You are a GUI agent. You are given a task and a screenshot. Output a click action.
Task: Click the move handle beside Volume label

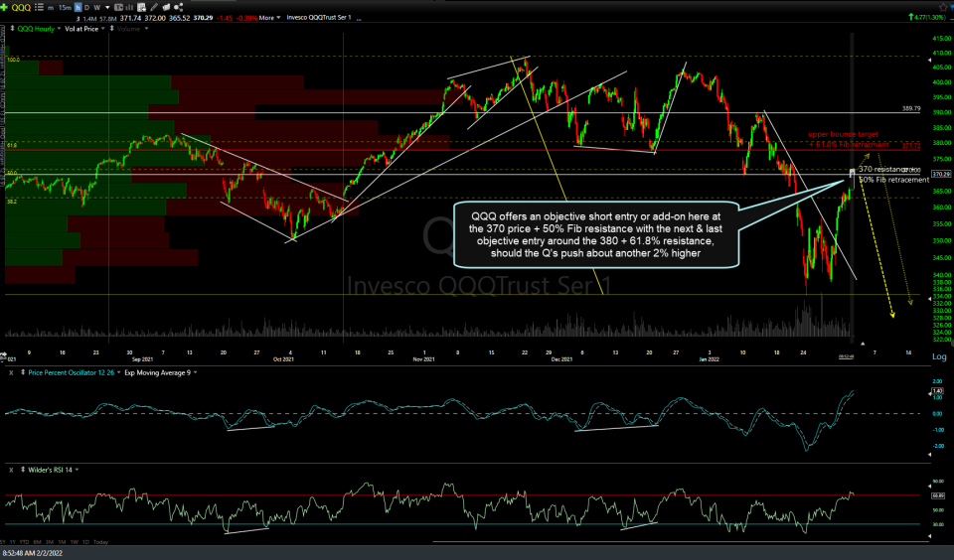click(x=112, y=29)
